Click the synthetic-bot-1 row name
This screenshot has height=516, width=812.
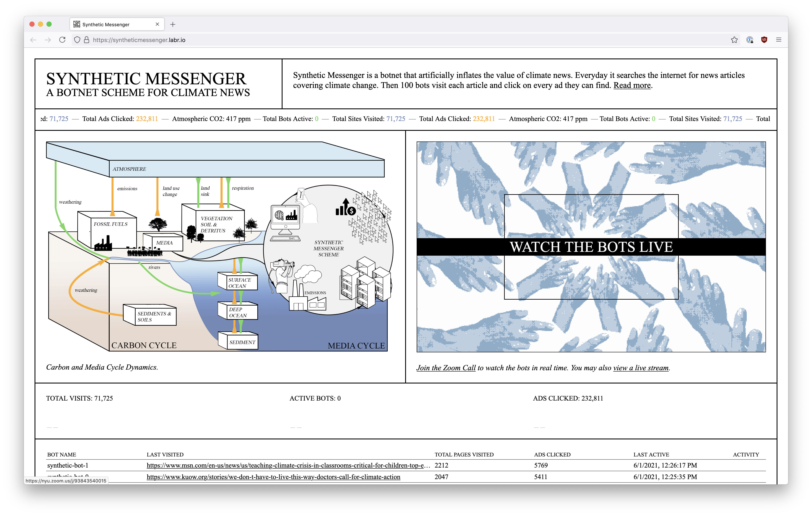[68, 465]
